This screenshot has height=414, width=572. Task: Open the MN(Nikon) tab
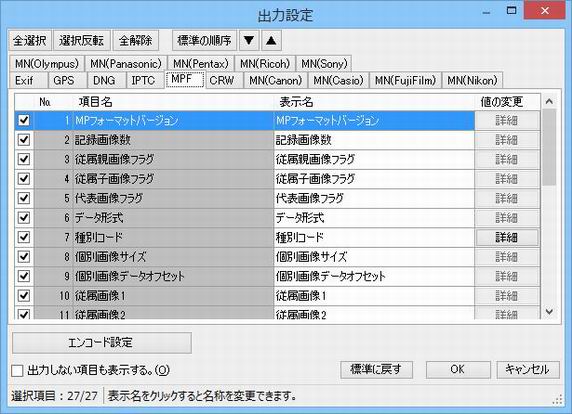point(472,80)
